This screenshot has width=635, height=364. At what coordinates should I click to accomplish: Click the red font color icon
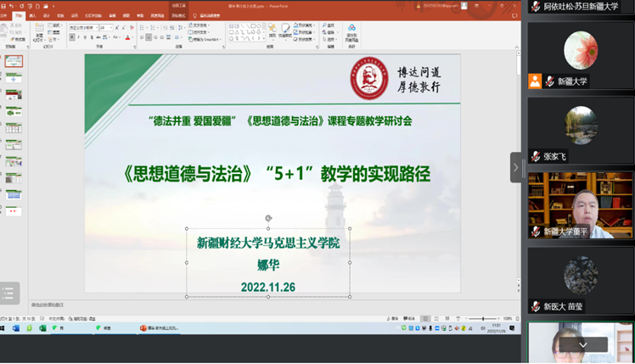127,37
